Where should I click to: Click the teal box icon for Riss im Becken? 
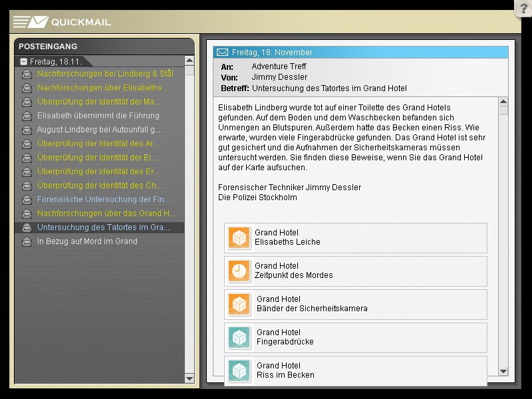[x=239, y=370]
